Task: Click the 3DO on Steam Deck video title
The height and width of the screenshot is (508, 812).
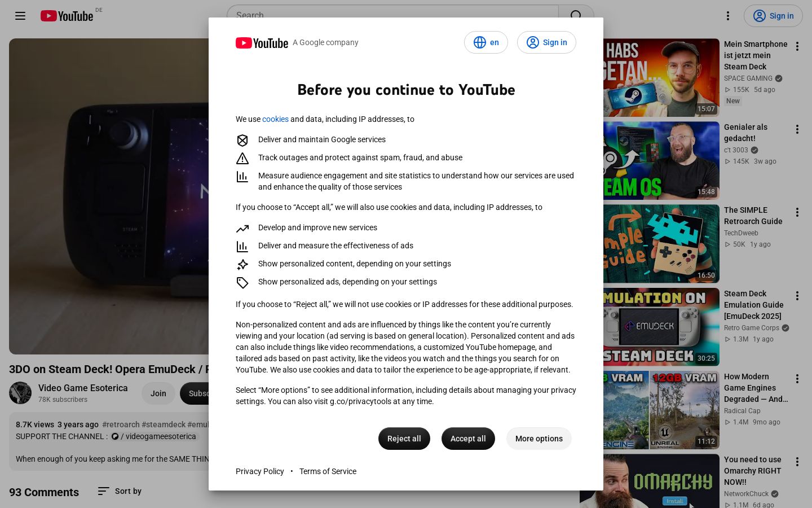Action: (109, 369)
